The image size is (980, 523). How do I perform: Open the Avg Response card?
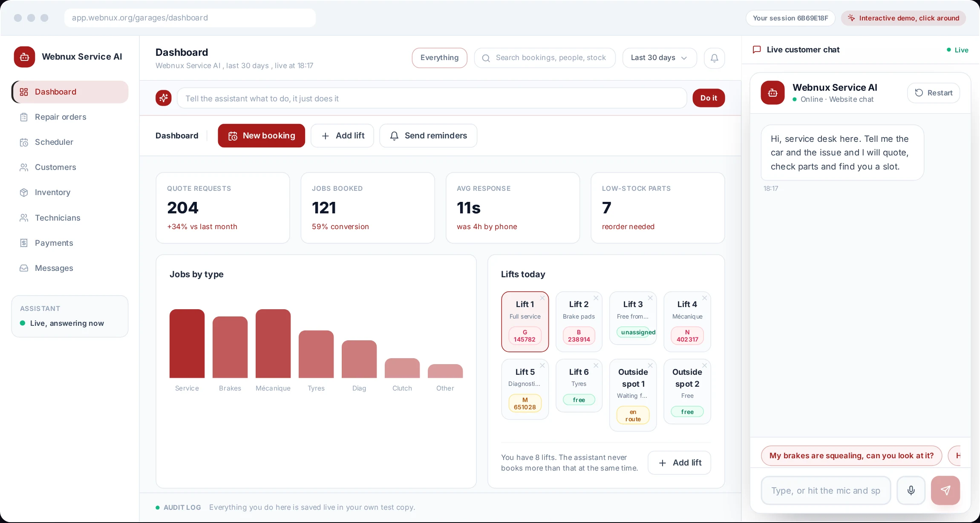513,208
